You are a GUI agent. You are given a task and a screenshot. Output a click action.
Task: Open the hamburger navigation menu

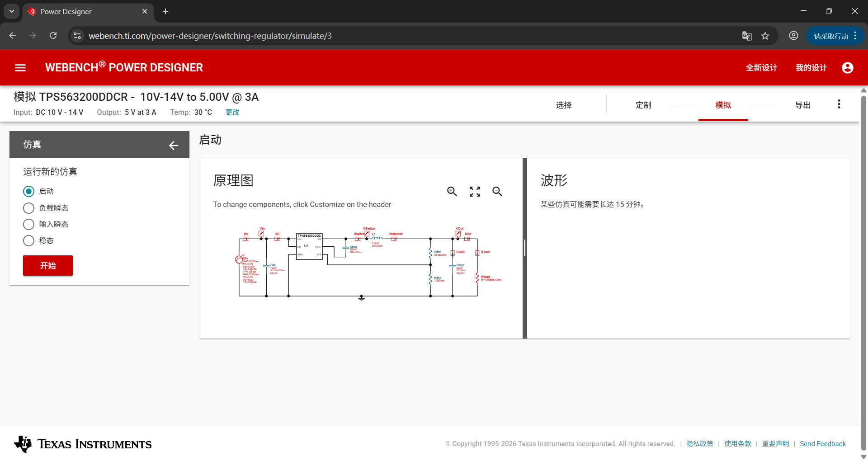20,68
